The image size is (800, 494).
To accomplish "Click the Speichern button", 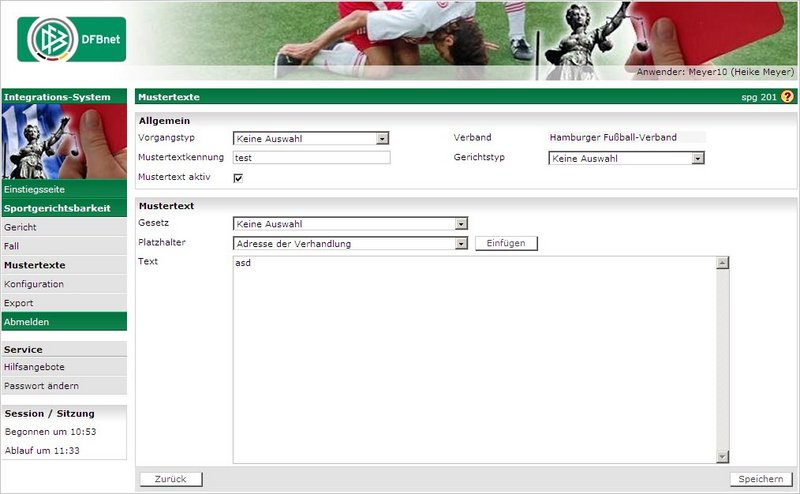I will tap(760, 479).
